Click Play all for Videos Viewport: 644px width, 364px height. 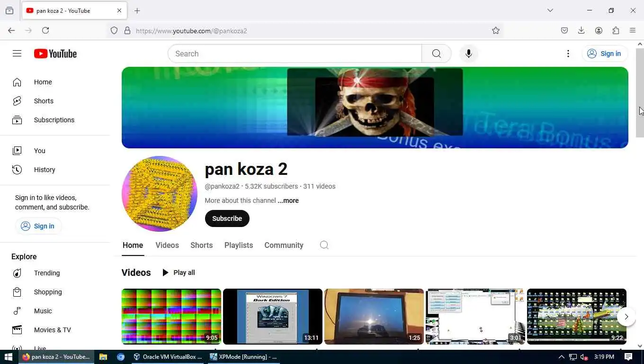[178, 273]
